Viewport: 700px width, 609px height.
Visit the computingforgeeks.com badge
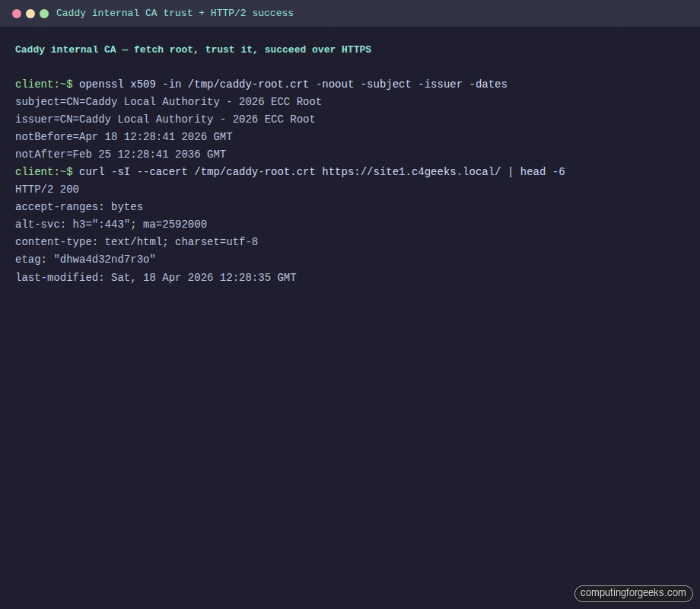pos(632,593)
